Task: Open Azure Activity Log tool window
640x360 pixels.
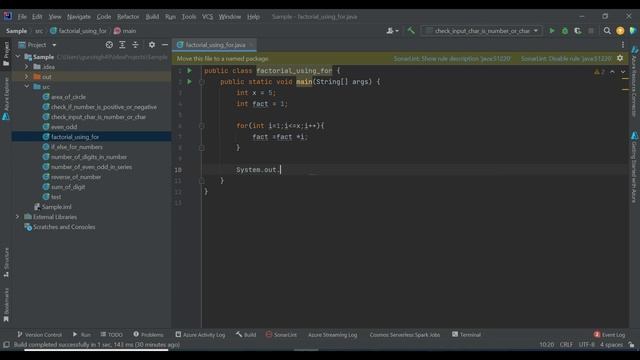Action: pos(200,335)
